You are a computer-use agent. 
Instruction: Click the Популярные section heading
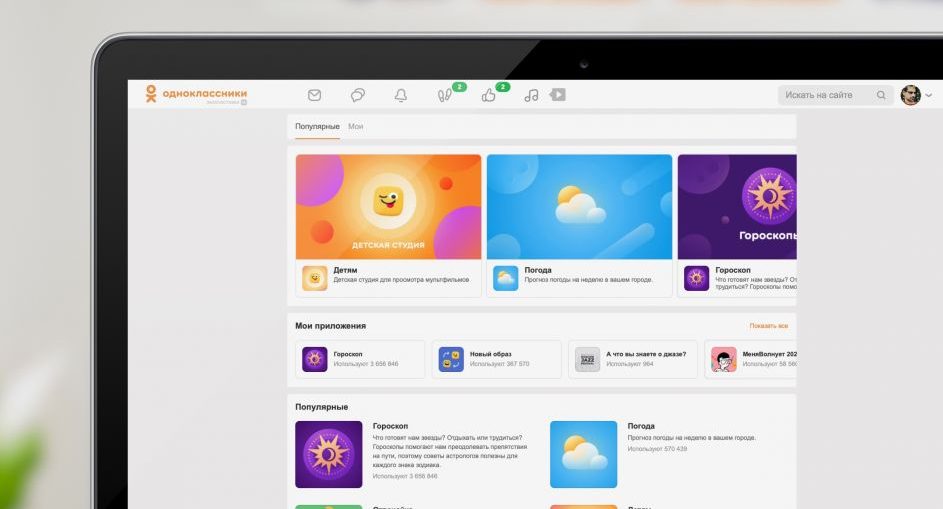coord(321,407)
